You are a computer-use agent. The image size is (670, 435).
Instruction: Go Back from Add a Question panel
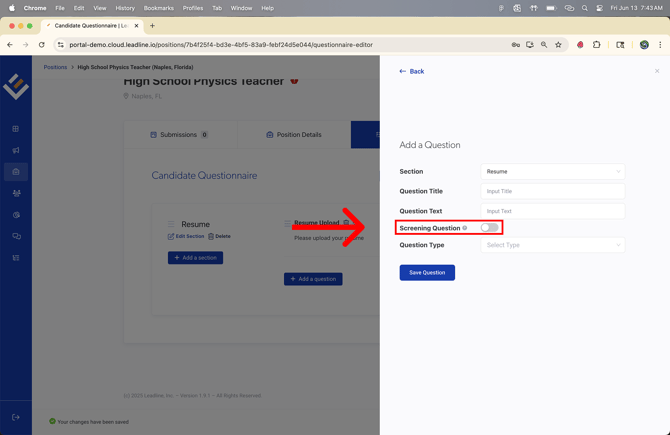[x=411, y=71]
